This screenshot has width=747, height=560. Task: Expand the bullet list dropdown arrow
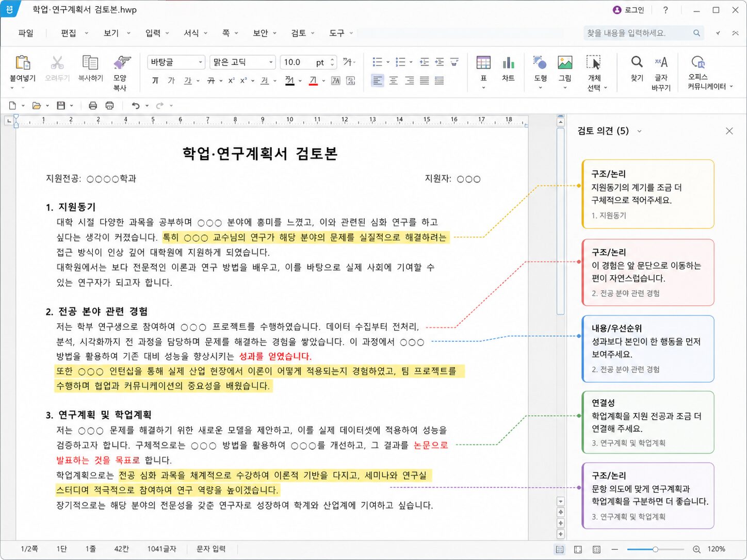tap(387, 62)
